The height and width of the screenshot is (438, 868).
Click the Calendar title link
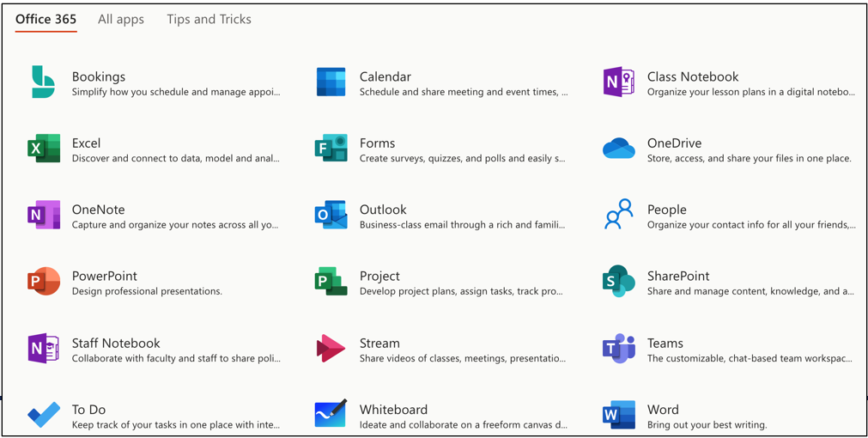pyautogui.click(x=385, y=76)
